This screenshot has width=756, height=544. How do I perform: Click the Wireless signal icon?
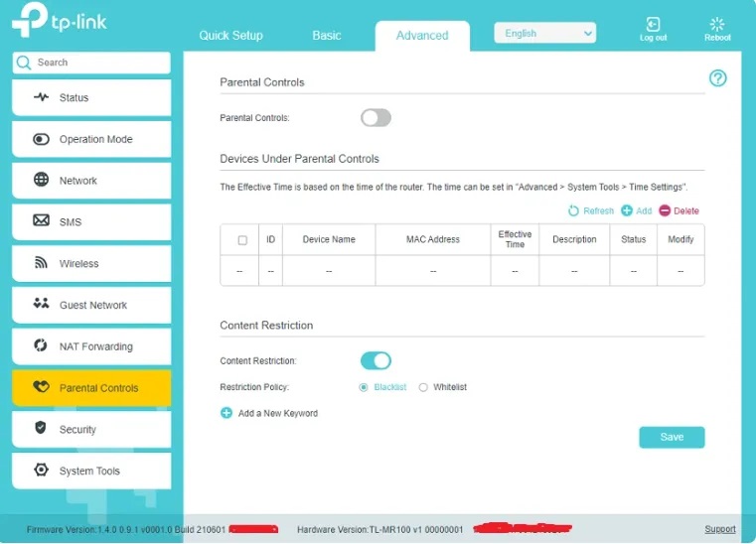(x=41, y=263)
